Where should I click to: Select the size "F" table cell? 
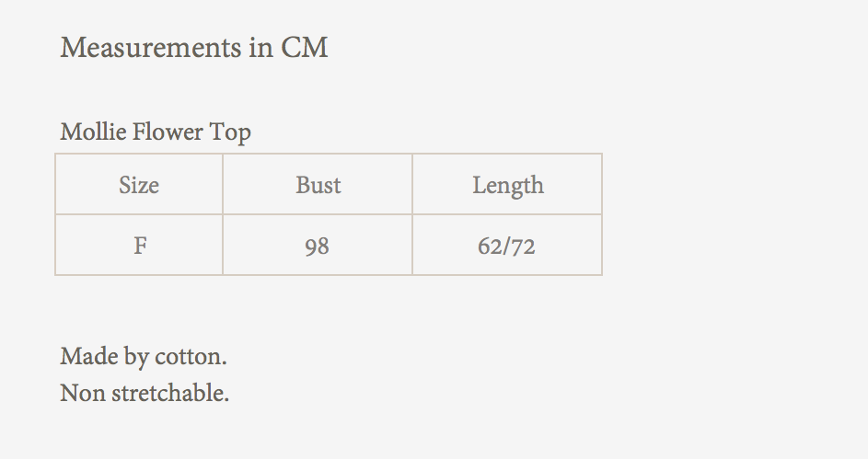[x=140, y=246]
